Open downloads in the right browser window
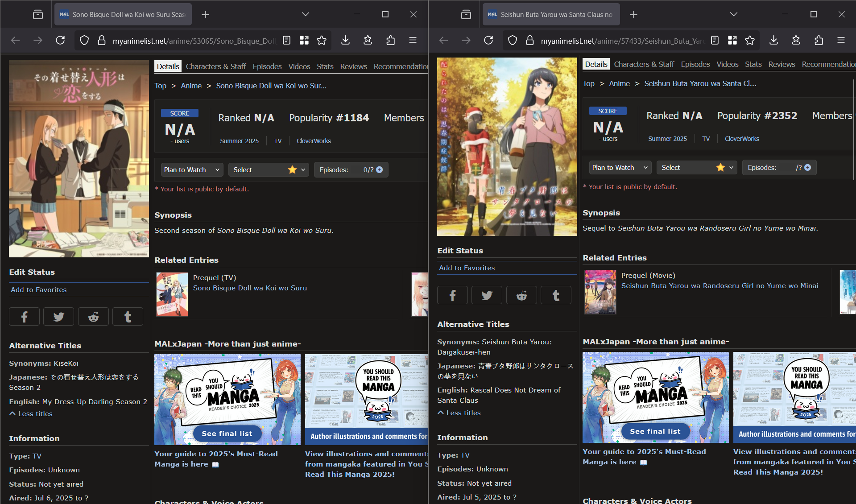 pyautogui.click(x=773, y=41)
